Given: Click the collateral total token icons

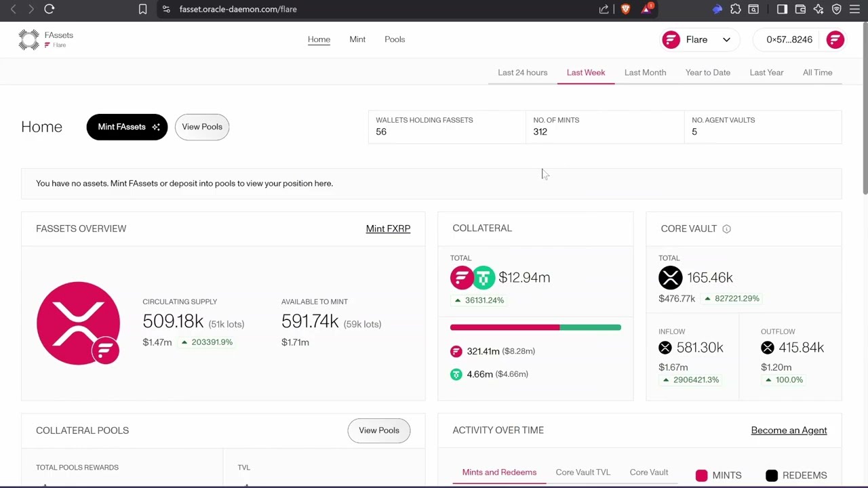Looking at the screenshot, I should coord(473,277).
